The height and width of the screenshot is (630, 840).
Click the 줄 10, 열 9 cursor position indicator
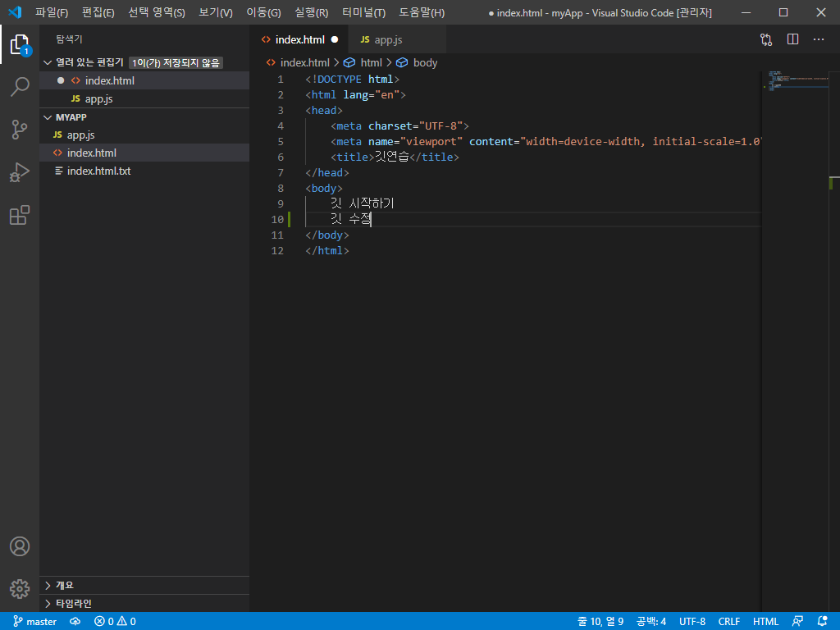[600, 622]
